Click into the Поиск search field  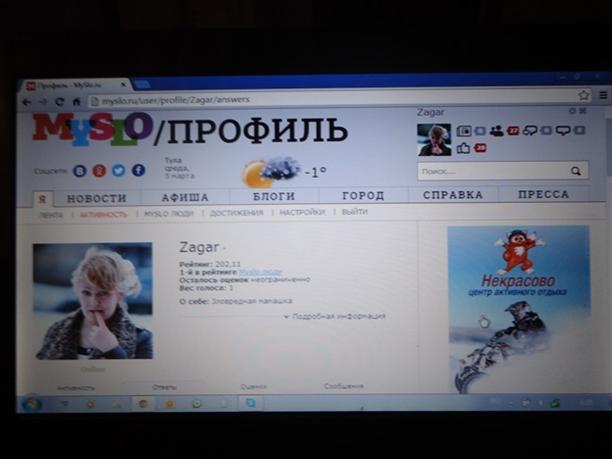[x=490, y=172]
